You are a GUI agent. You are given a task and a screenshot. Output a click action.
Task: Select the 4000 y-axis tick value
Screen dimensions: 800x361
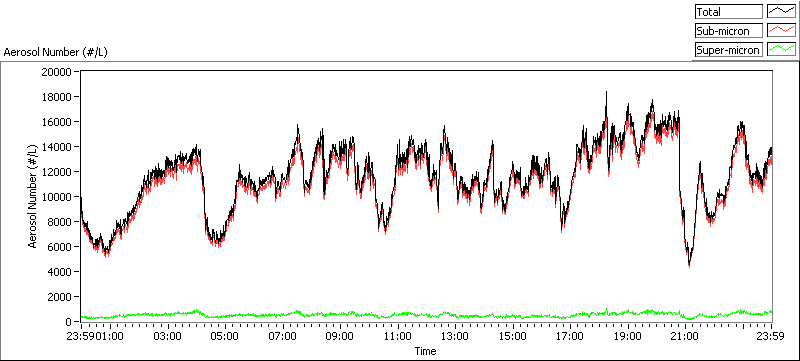(60, 271)
